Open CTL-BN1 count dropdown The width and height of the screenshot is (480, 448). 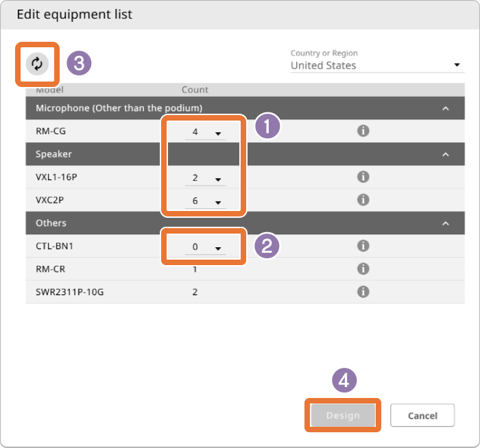206,247
